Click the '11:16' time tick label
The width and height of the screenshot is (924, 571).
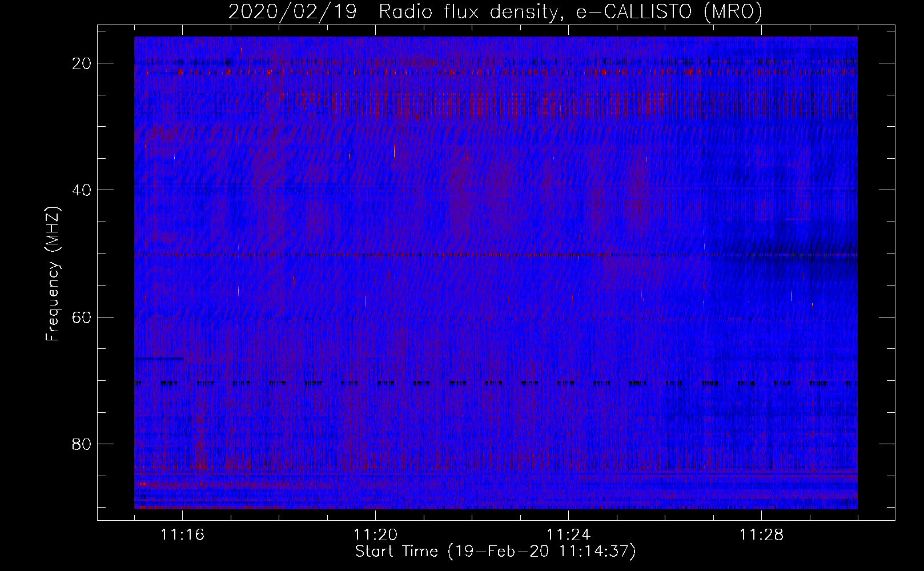pos(183,535)
